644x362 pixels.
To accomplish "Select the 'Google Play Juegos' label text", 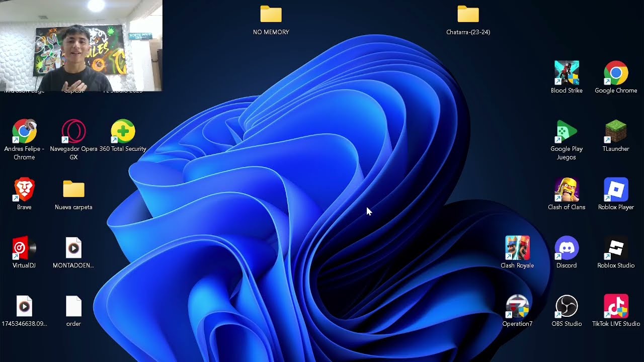I will coord(567,153).
